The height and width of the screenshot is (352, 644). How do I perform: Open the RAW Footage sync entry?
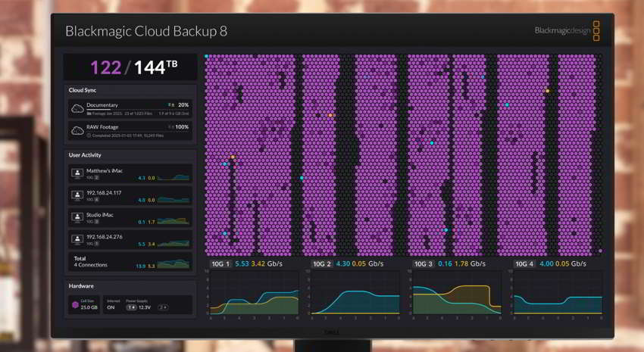coord(130,131)
